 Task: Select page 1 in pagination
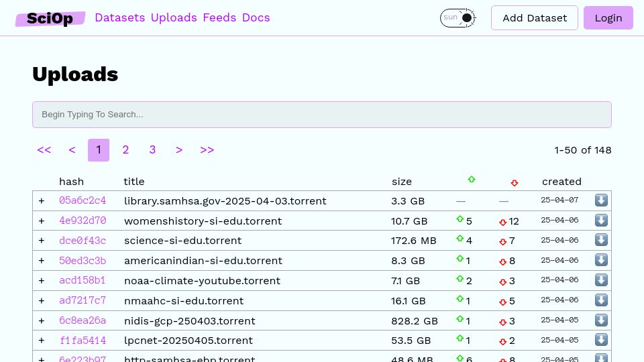click(x=99, y=149)
